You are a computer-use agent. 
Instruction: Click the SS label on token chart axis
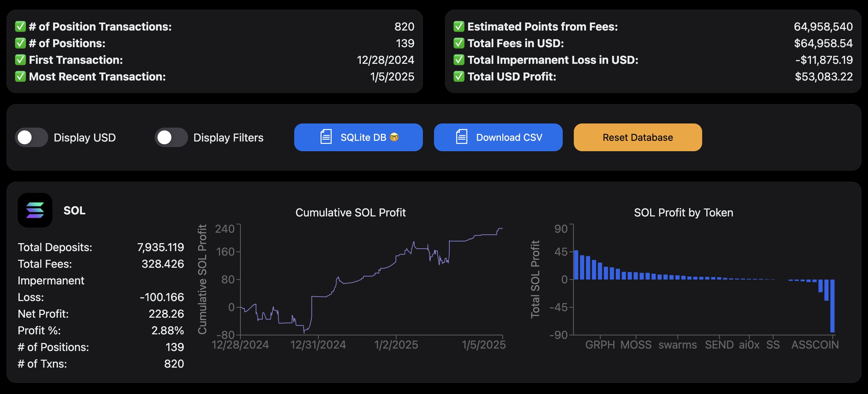click(773, 345)
